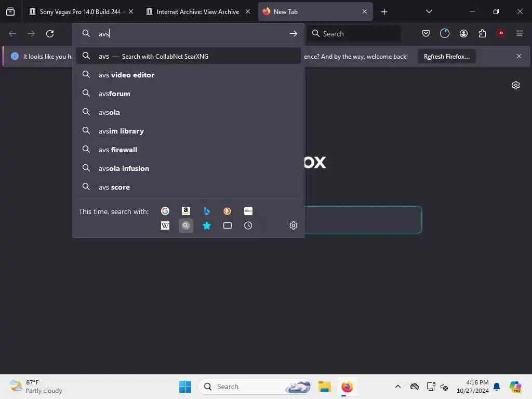Show hidden system tray icons
The image size is (532, 399).
pos(398,387)
